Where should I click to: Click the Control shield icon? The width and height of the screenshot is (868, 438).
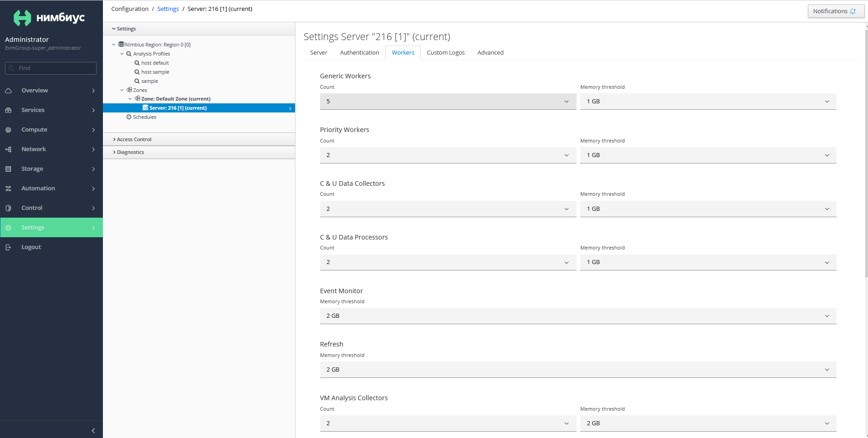(8, 208)
